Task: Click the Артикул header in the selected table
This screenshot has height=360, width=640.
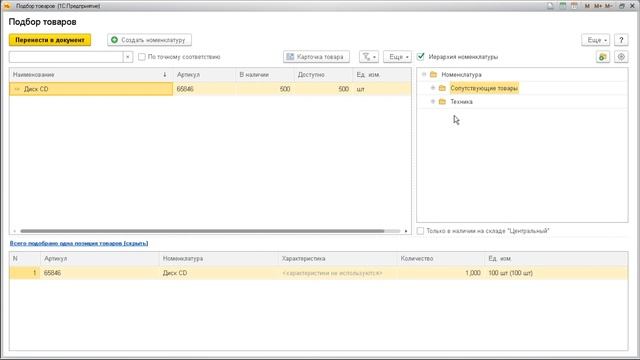Action: [x=100, y=259]
